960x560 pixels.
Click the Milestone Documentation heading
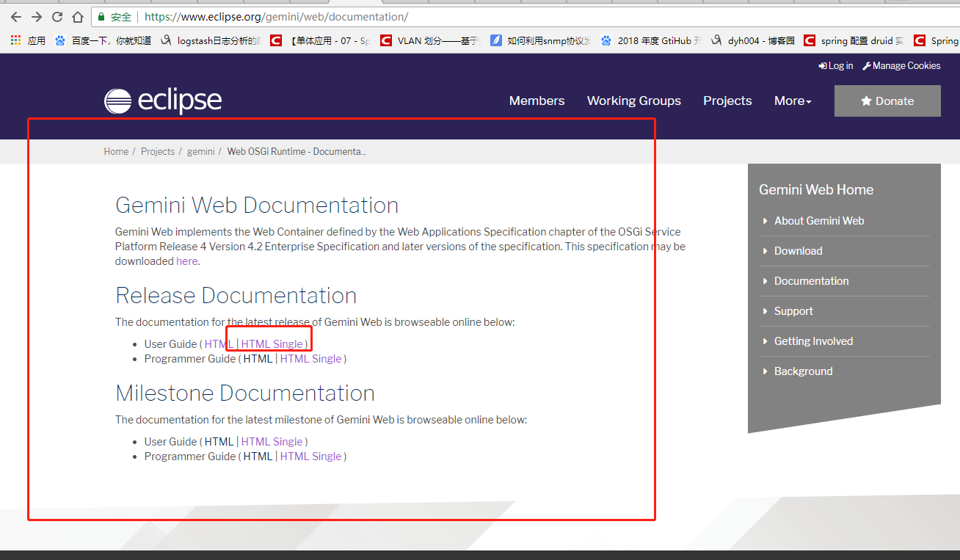(x=245, y=393)
